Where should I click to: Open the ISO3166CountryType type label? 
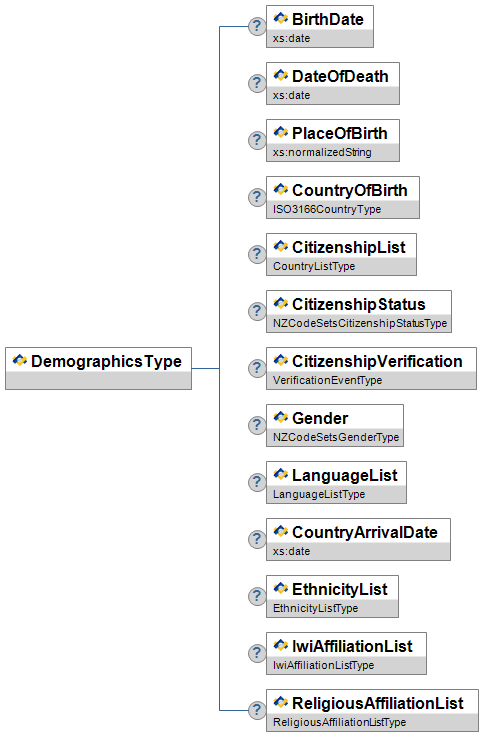327,209
